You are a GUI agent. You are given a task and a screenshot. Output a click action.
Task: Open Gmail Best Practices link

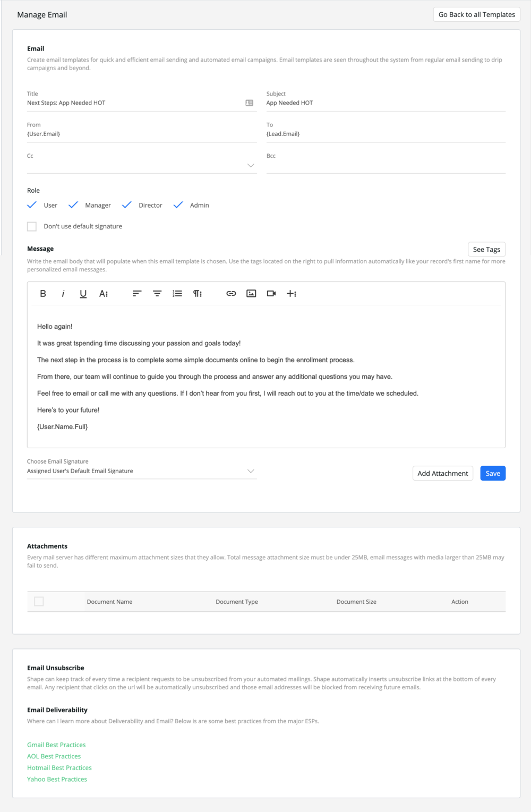tap(56, 745)
